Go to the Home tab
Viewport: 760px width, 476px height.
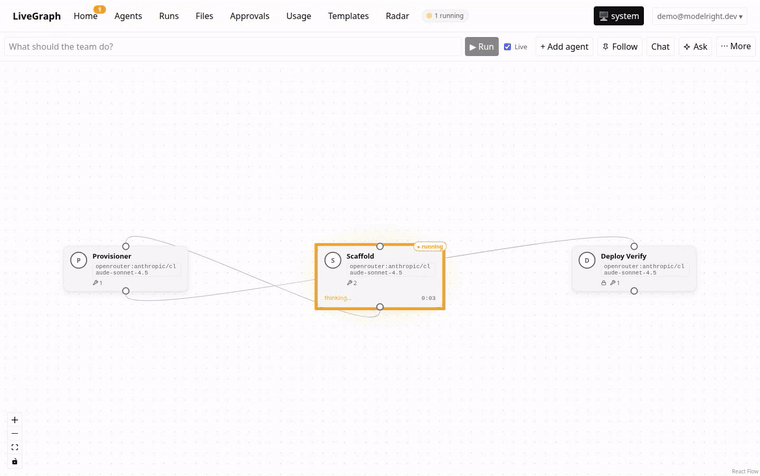click(x=85, y=16)
